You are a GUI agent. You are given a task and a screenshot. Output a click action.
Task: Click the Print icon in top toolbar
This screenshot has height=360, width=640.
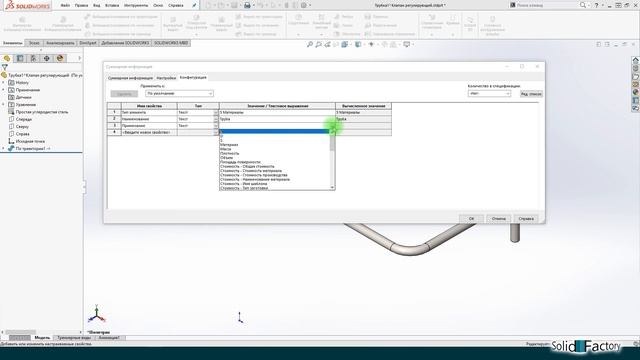247,5
